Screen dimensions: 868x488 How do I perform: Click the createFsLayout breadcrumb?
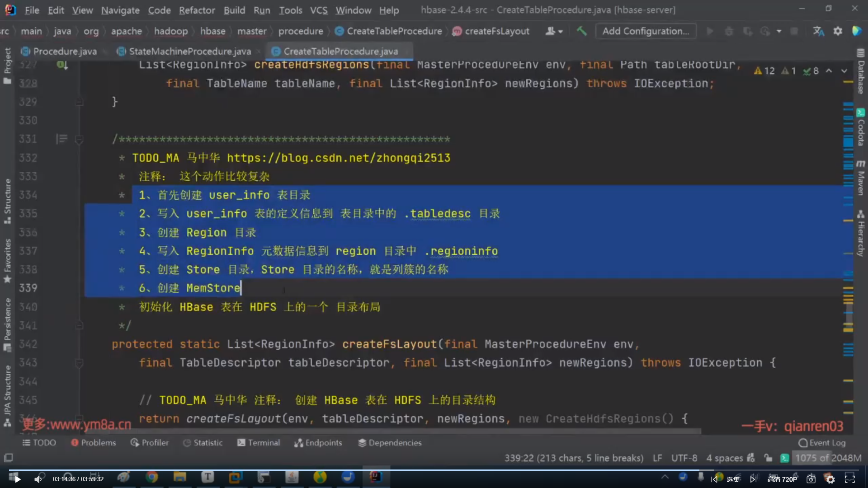tap(496, 31)
